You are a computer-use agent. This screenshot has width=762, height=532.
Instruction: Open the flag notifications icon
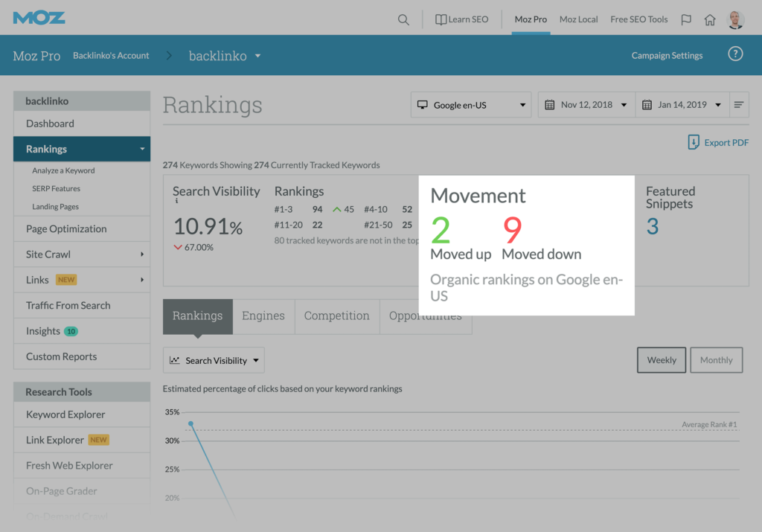click(686, 20)
